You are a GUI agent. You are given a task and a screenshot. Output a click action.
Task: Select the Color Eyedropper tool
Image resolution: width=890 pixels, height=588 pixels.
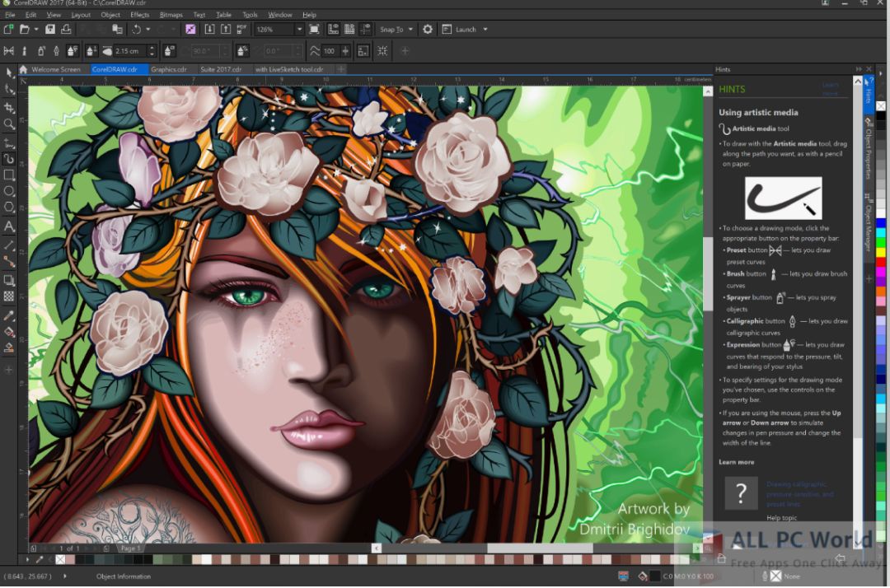9,315
